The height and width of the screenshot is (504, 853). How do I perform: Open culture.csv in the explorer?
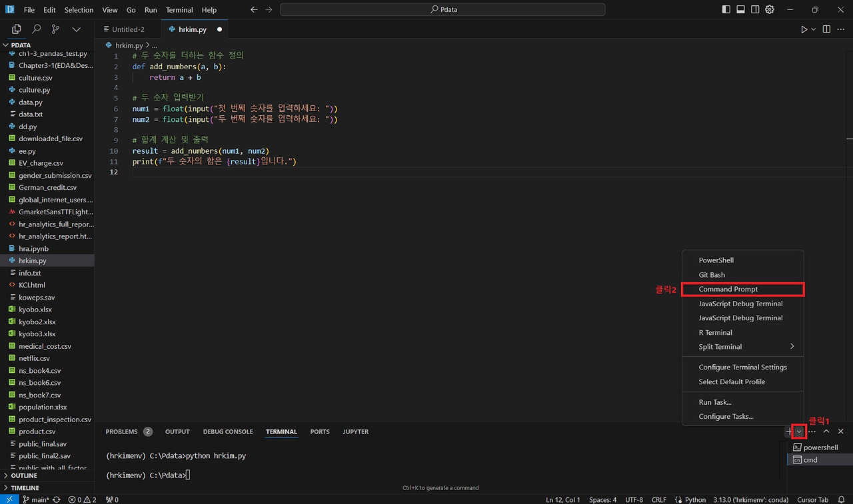pyautogui.click(x=47, y=78)
